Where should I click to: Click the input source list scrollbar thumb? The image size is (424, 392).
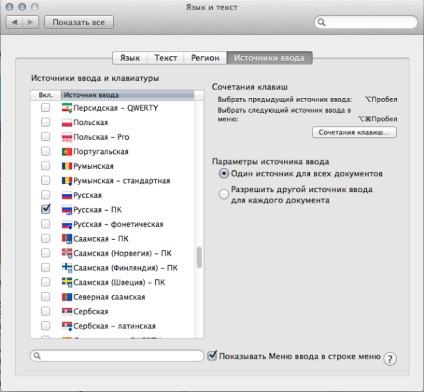[199, 257]
